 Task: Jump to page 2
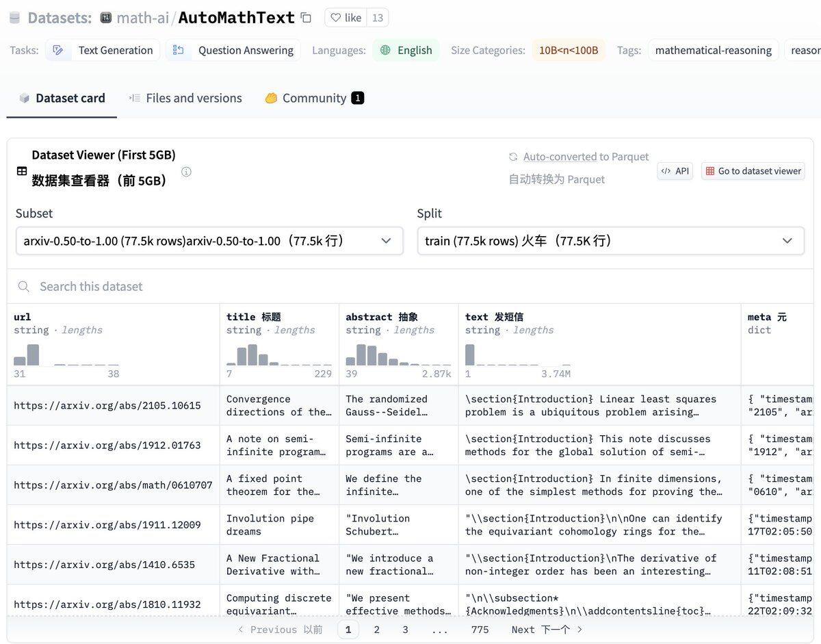[x=376, y=630]
